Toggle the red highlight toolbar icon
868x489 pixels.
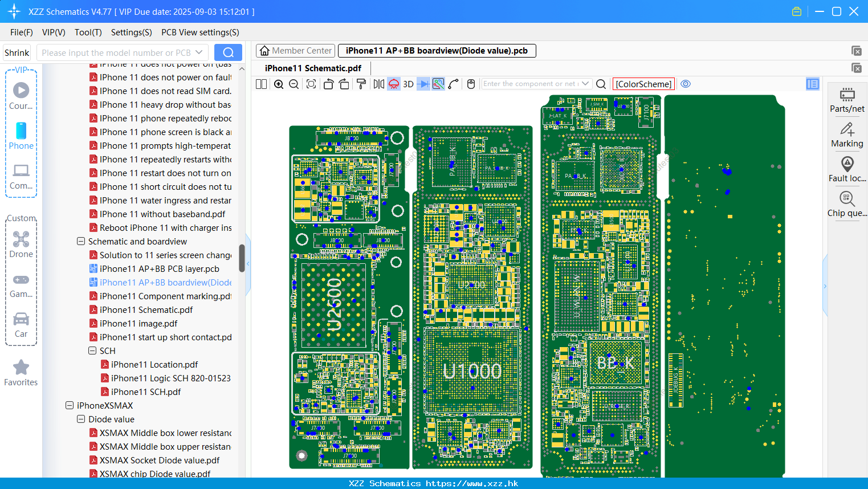coord(394,84)
